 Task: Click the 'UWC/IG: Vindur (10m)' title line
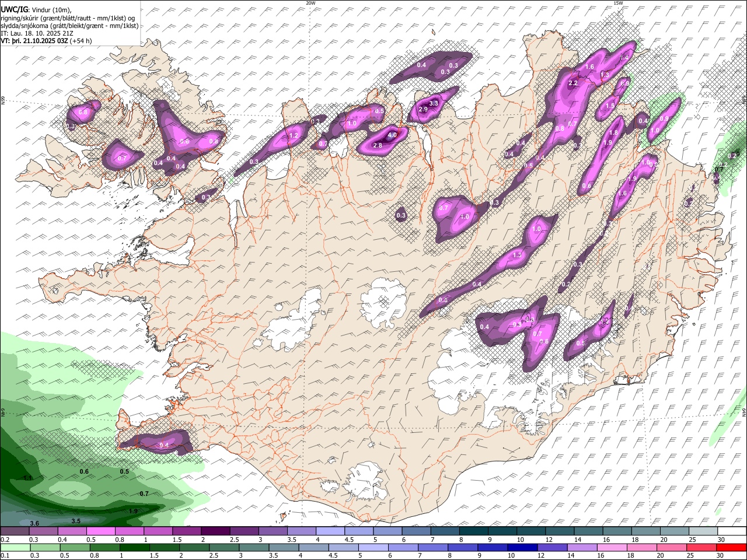(36, 9)
